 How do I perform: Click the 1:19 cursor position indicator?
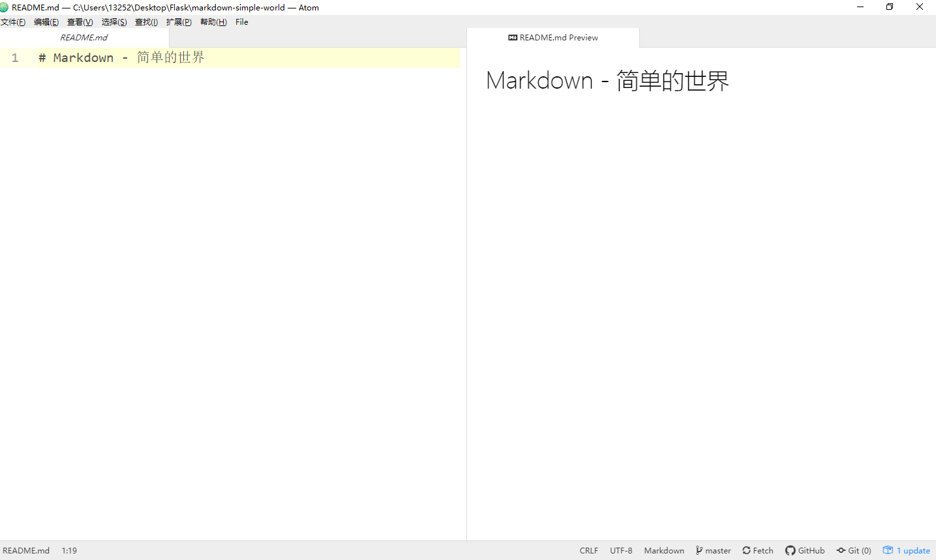[69, 551]
